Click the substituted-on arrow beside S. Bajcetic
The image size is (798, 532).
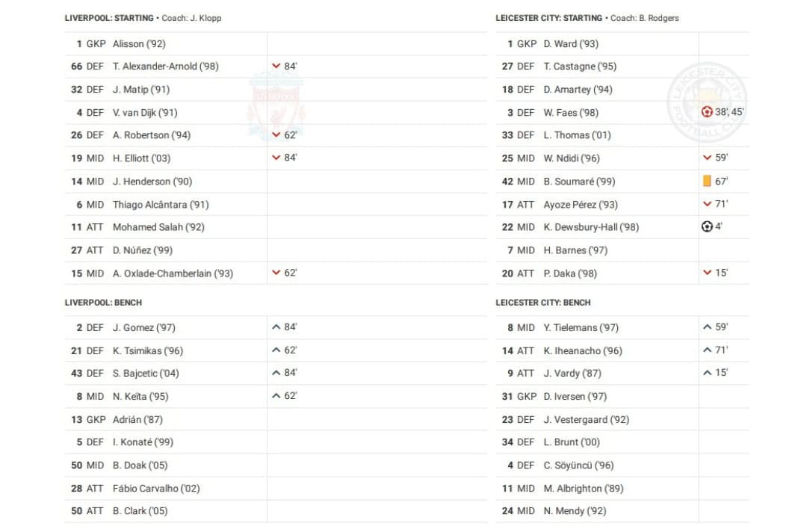[276, 373]
